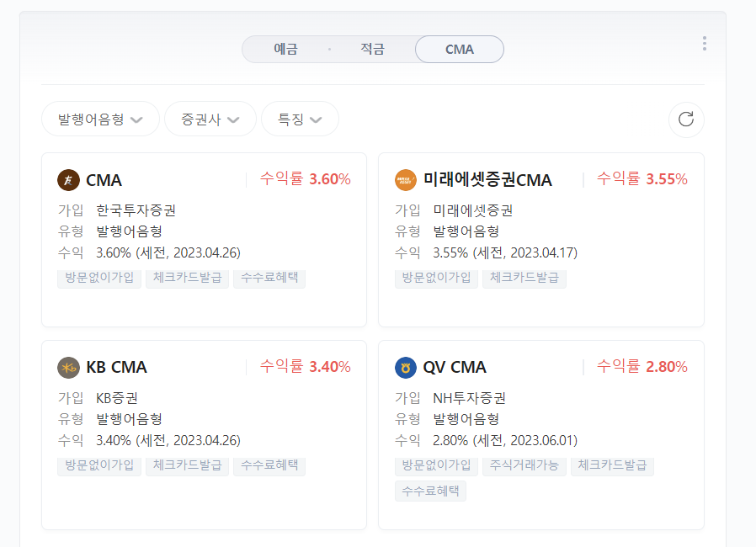This screenshot has width=756, height=547.
Task: Click the 미래에셋증권 orange logo icon
Action: pyautogui.click(x=406, y=180)
